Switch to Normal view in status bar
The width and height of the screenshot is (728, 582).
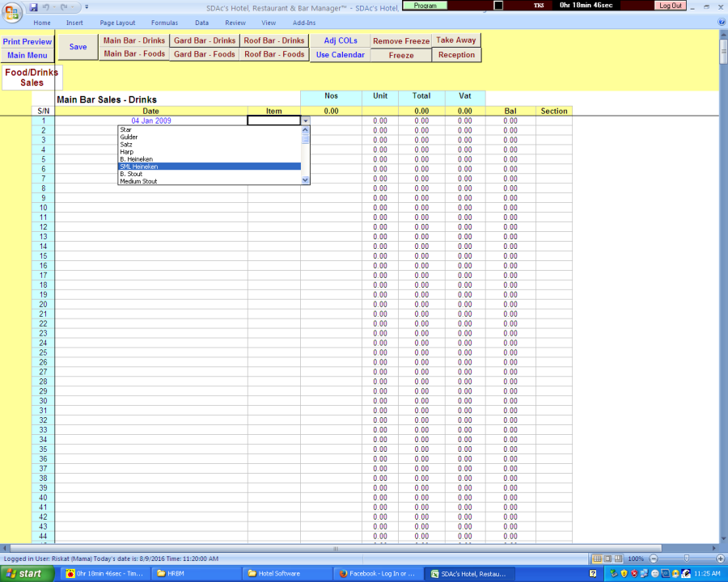pos(597,559)
